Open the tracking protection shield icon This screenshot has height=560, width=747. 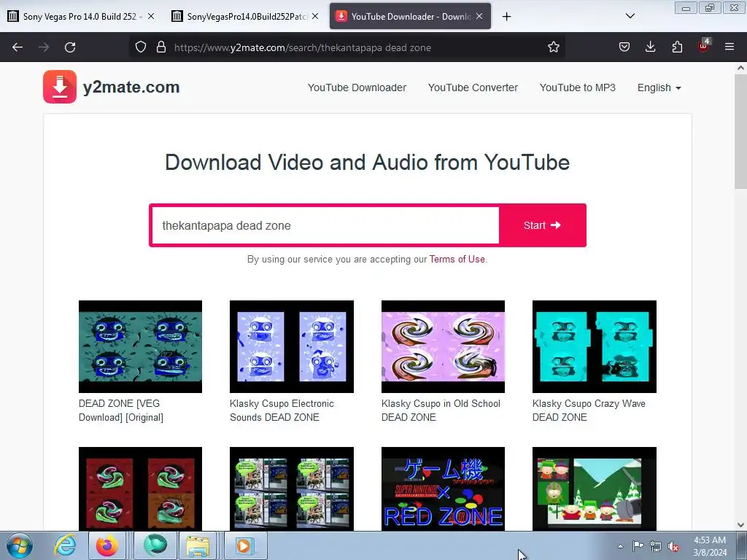coord(141,47)
